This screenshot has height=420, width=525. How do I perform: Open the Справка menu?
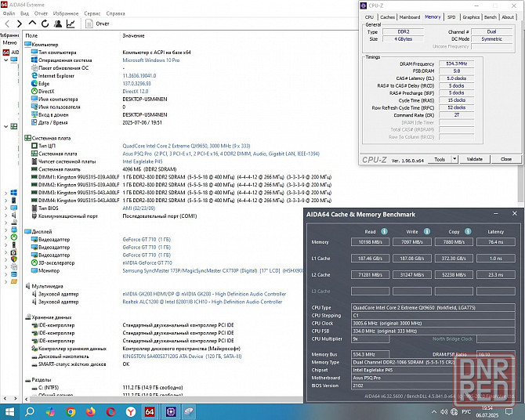[x=115, y=13]
